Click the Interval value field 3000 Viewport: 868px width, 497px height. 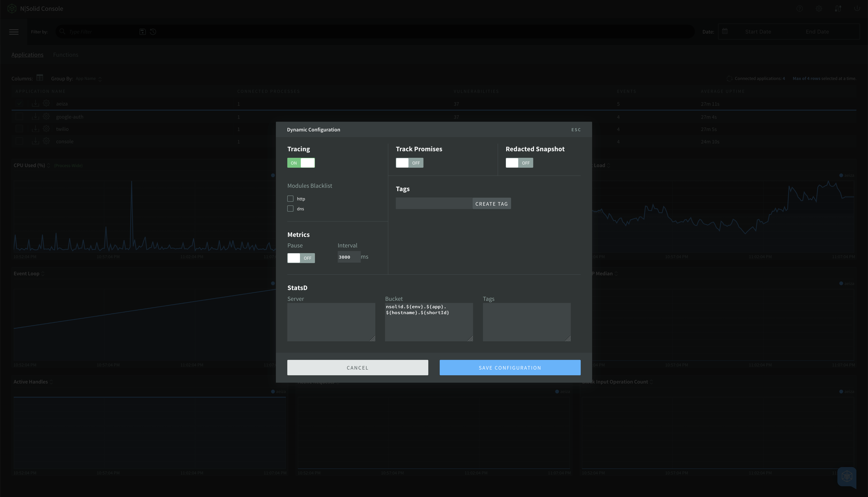[349, 257]
